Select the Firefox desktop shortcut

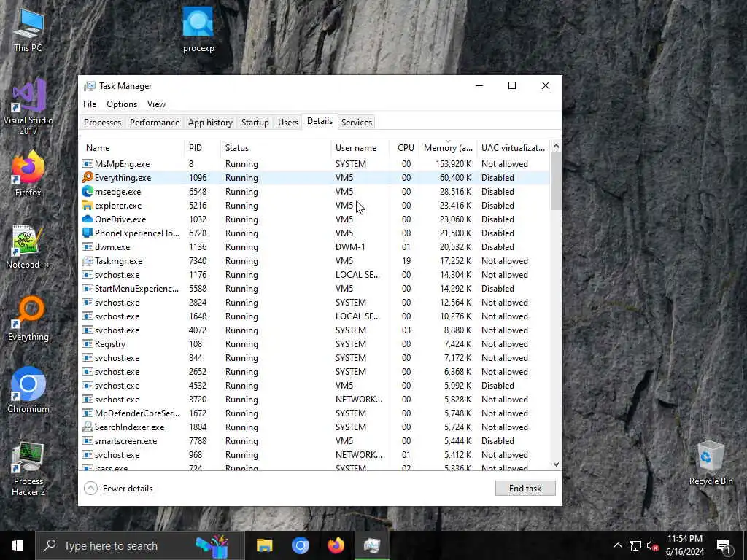pyautogui.click(x=28, y=174)
